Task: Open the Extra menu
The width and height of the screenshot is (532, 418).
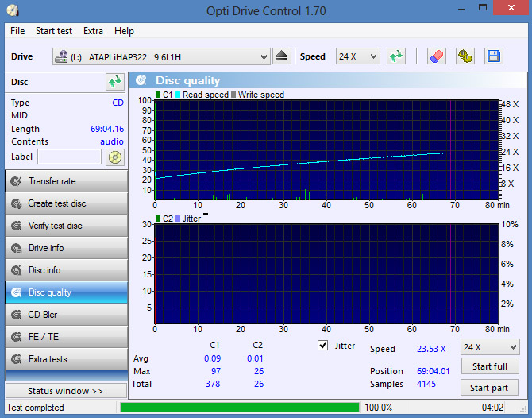Action: pos(93,31)
